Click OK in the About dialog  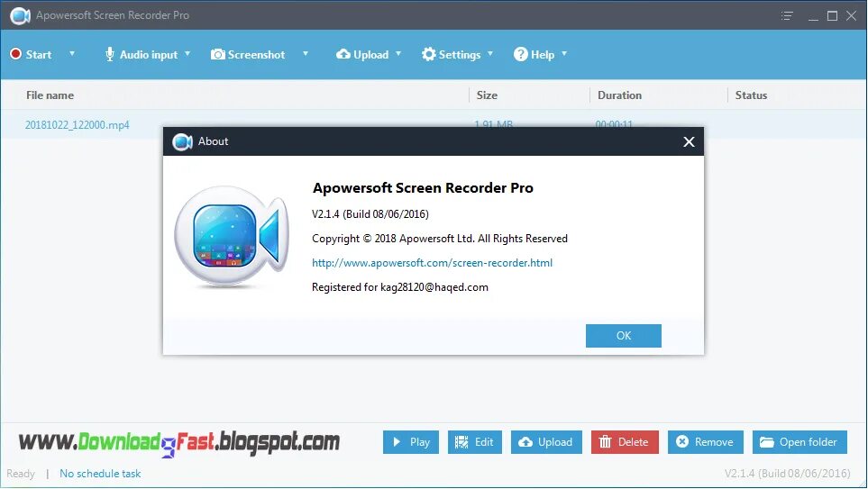coord(624,336)
